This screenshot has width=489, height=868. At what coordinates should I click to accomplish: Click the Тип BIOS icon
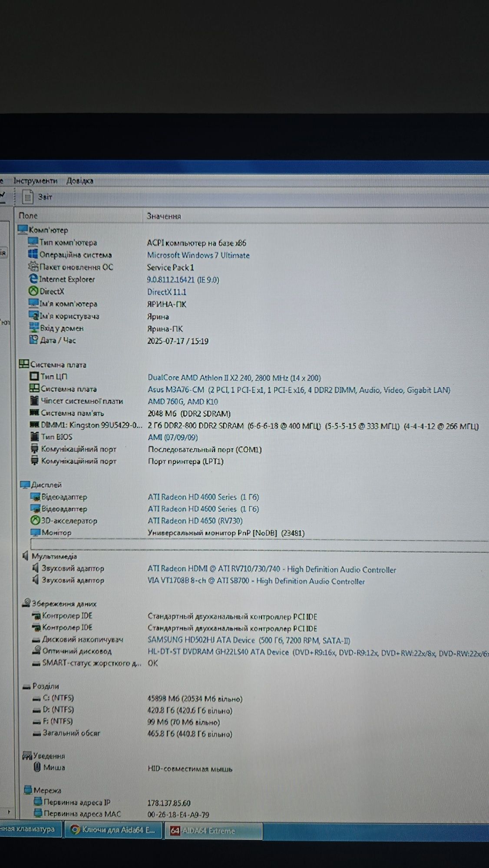35,437
